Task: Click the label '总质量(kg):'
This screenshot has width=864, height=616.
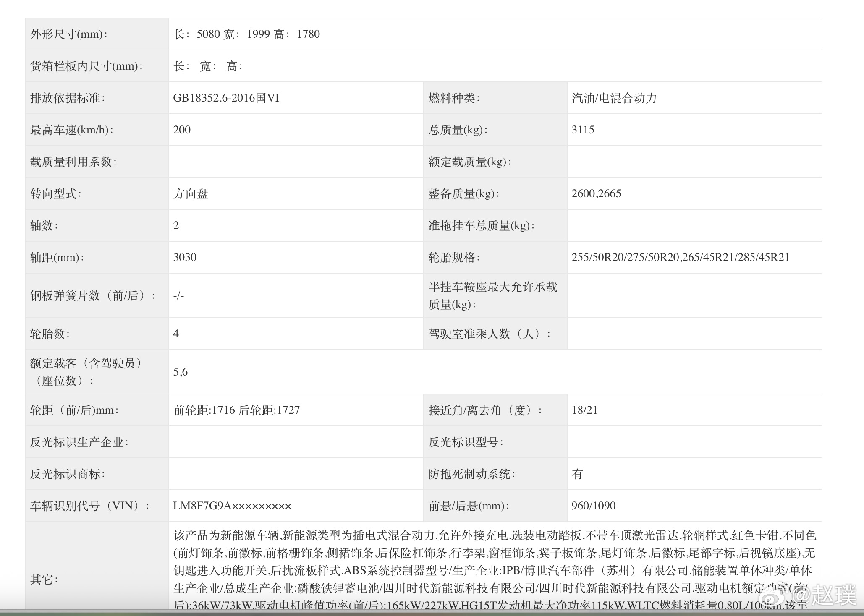Action: (x=458, y=130)
